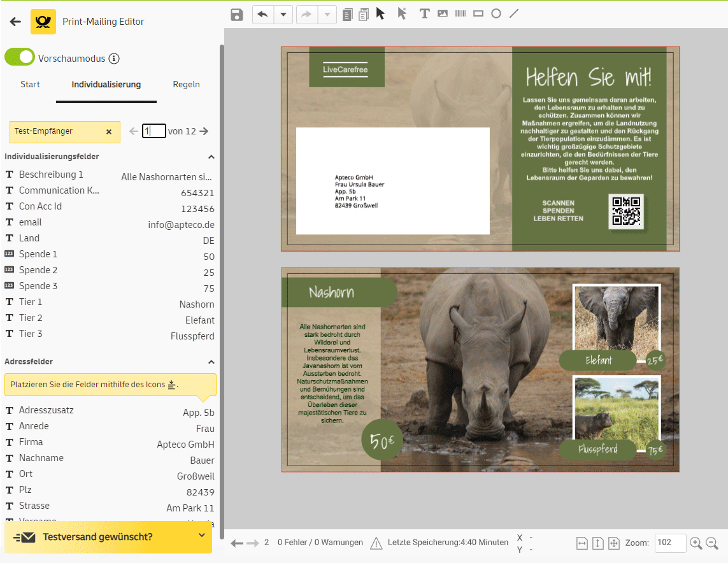Select the Spende 2 field
Screen dimensions: 728x563
[x=110, y=271]
